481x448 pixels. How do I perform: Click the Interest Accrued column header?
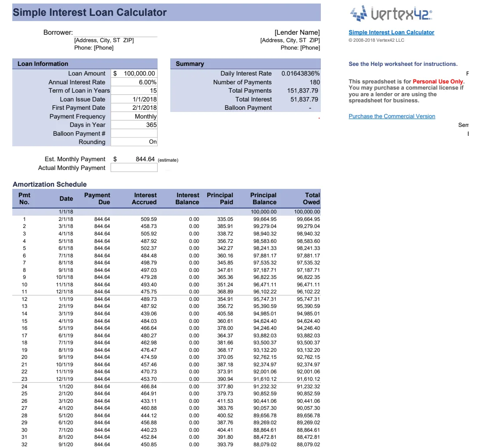coord(144,199)
